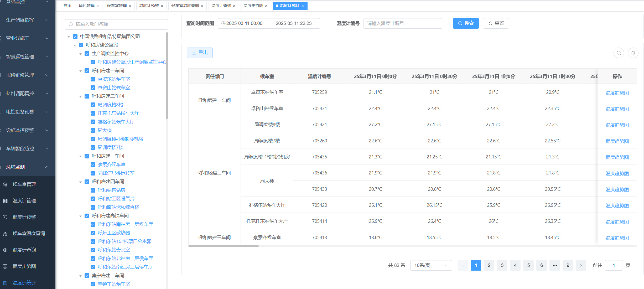644x289 pixels.
Task: Click the 温度计预警 sigma icon
Action: [x=5, y=217]
